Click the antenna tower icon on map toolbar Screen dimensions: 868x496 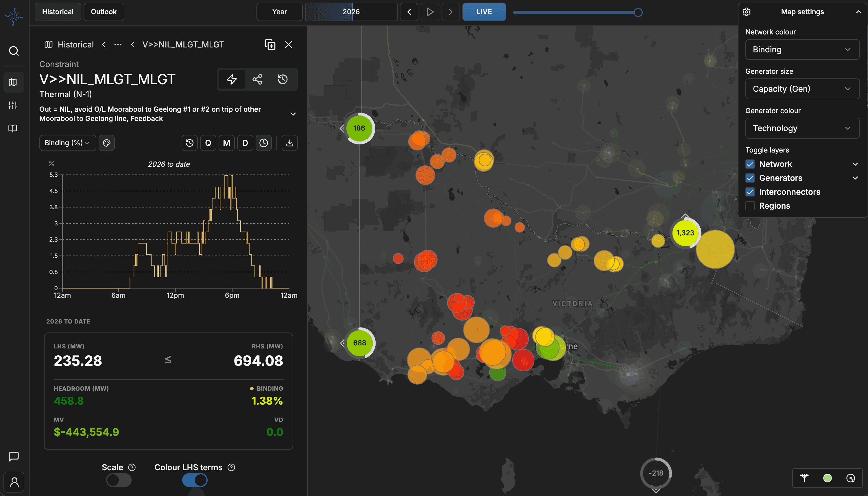[x=804, y=478]
